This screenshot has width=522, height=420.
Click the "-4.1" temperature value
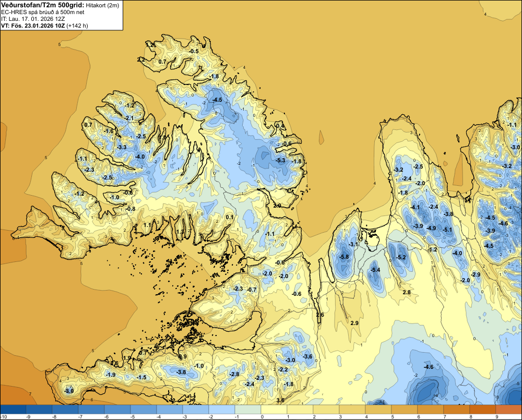415,207
